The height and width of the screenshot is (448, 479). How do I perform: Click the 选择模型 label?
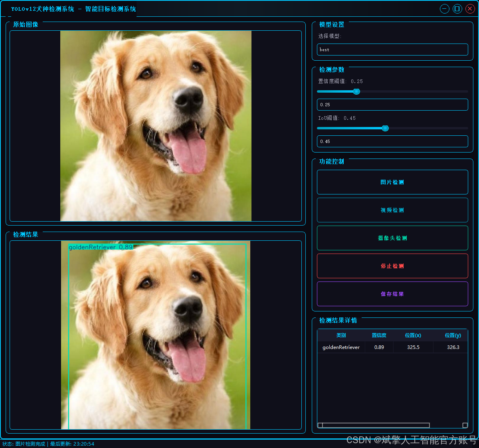click(x=330, y=36)
